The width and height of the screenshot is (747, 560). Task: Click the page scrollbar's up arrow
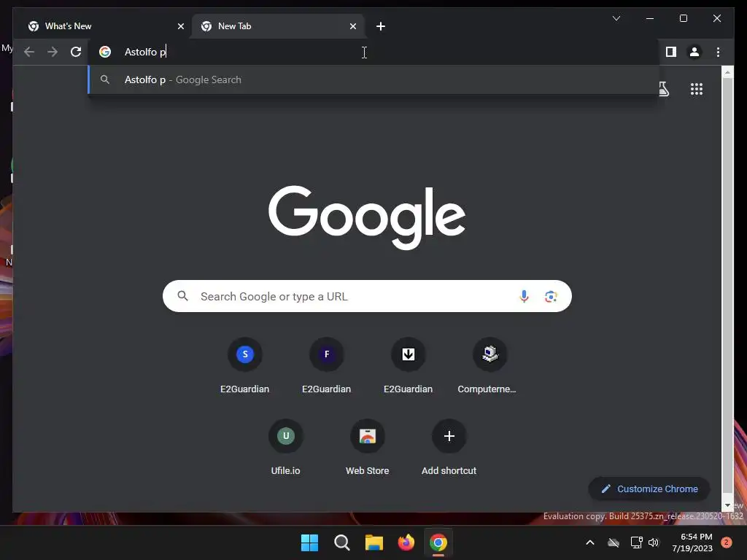(727, 72)
